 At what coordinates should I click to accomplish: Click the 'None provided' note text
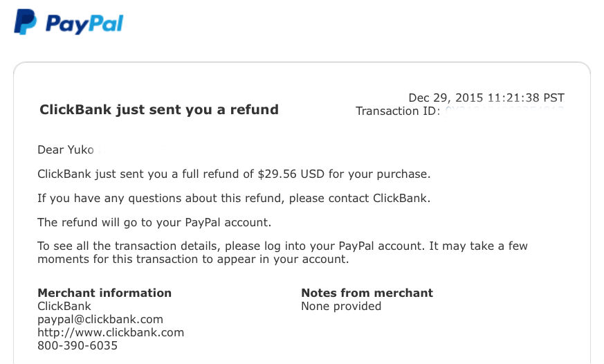coord(341,307)
